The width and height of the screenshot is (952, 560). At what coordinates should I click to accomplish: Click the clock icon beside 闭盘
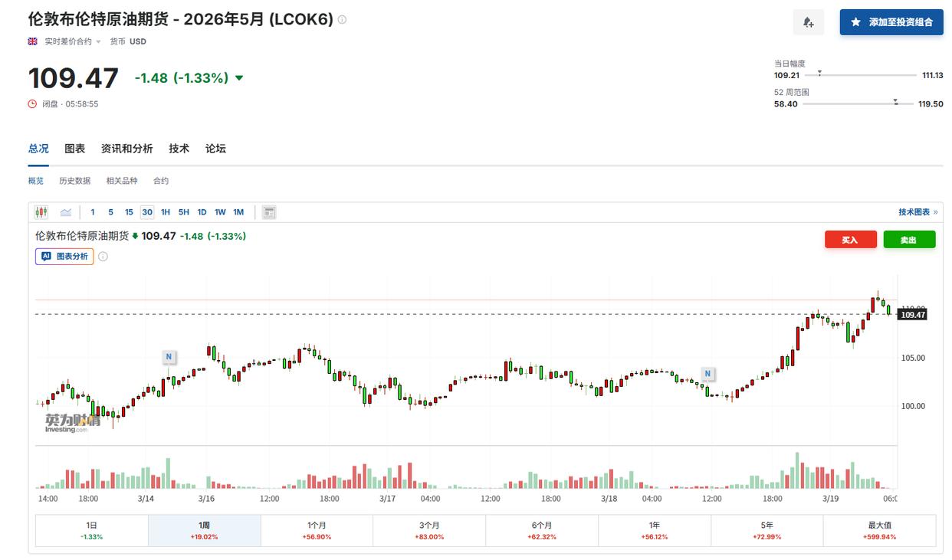coord(32,103)
